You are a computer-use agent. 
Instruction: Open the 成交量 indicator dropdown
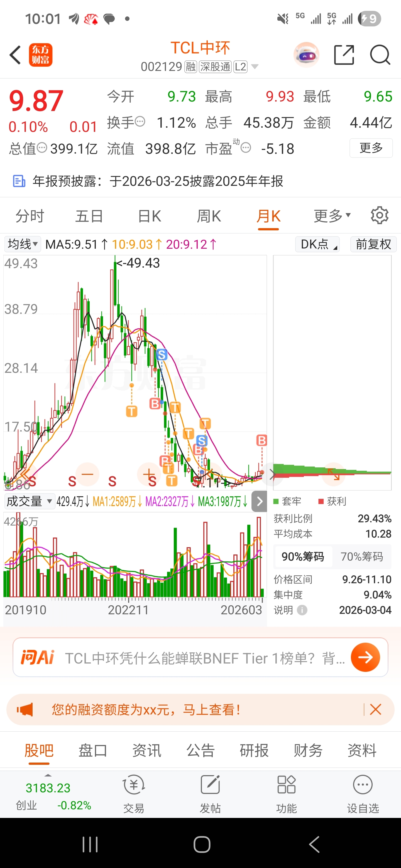coord(29,501)
